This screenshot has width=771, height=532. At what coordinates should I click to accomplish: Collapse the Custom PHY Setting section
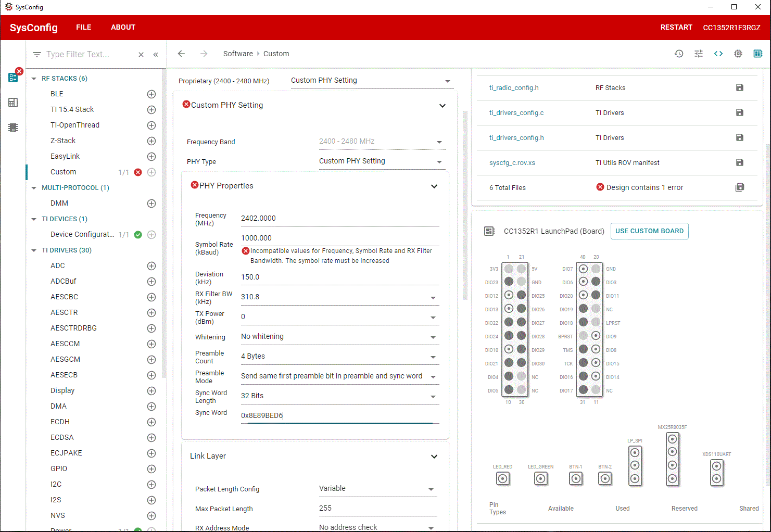(x=443, y=106)
